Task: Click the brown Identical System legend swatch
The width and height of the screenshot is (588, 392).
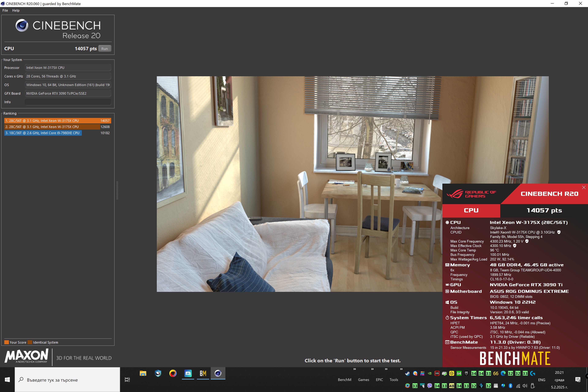Action: tap(30, 343)
